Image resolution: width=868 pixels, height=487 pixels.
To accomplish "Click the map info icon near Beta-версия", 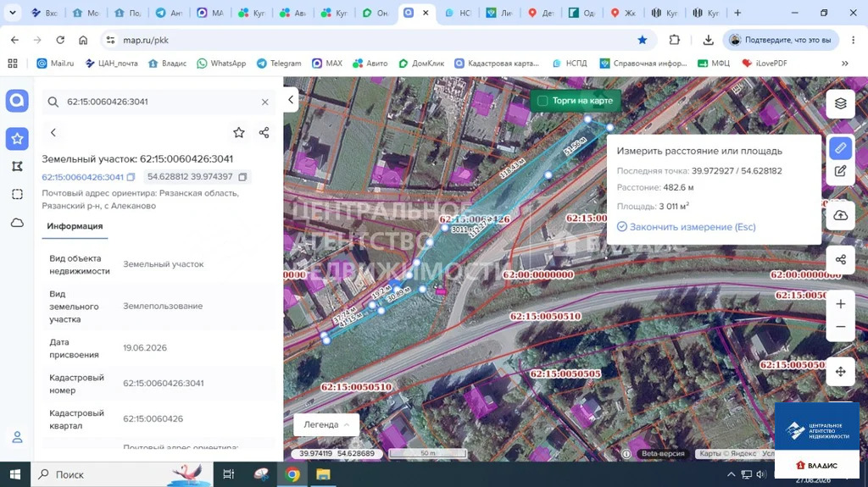I will [x=626, y=454].
